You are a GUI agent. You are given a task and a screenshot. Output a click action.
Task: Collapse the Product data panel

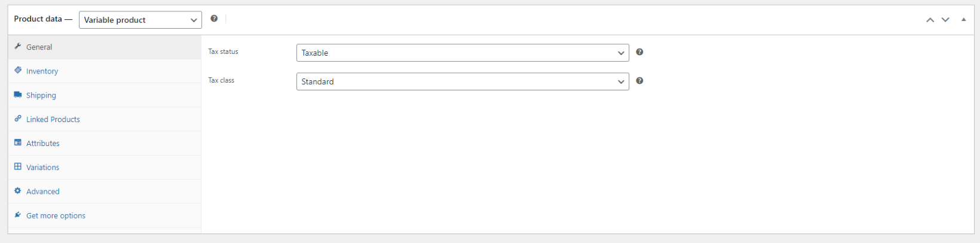tap(963, 20)
